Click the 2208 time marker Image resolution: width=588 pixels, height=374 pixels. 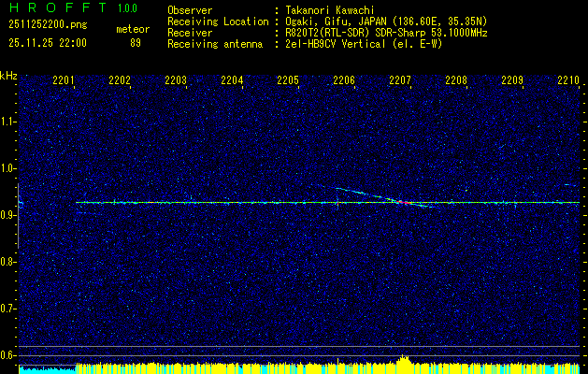point(456,79)
